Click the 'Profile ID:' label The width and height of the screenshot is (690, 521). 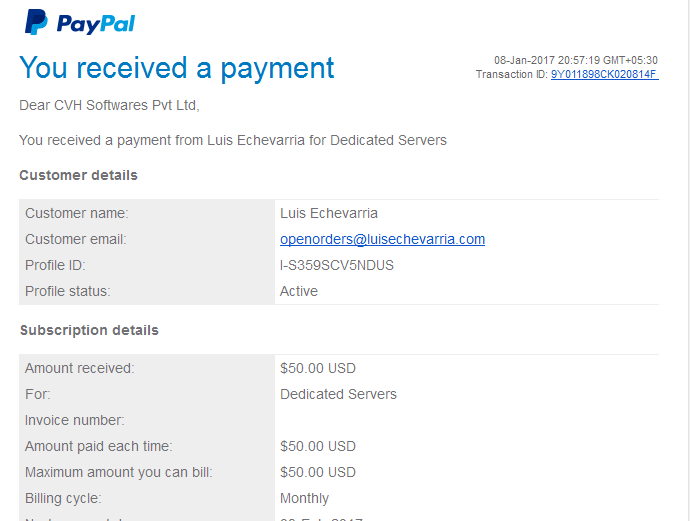click(x=55, y=265)
